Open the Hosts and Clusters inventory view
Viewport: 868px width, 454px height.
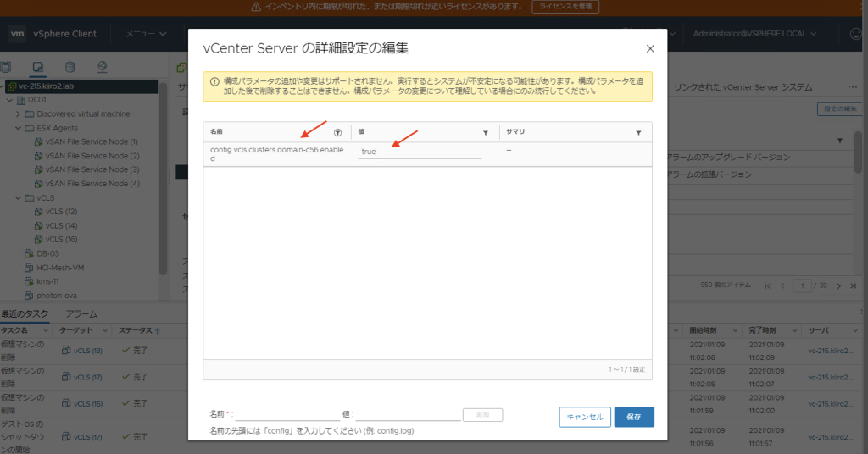pos(6,67)
